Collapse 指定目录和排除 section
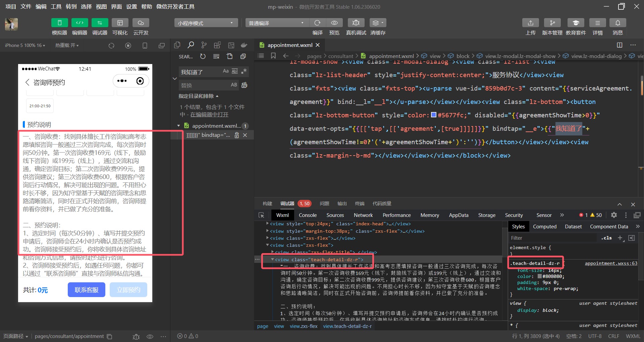 (x=199, y=96)
